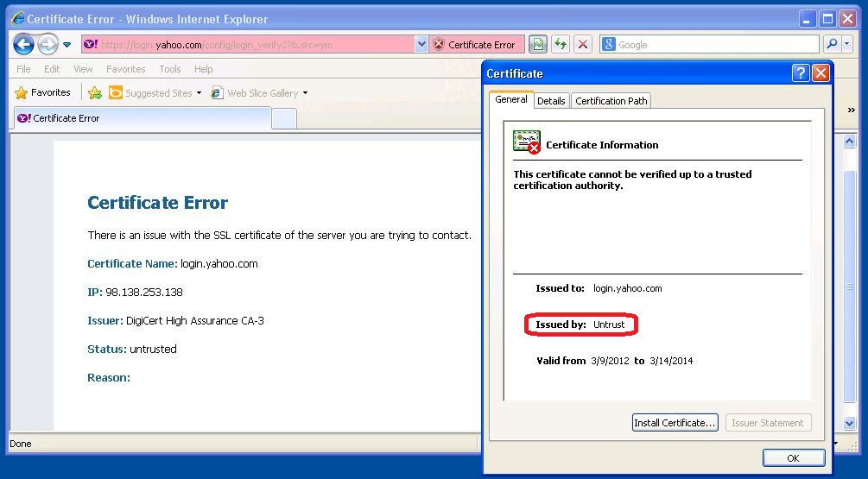Viewport: 868px width, 479px height.
Task: Open the Help menu
Action: click(203, 69)
